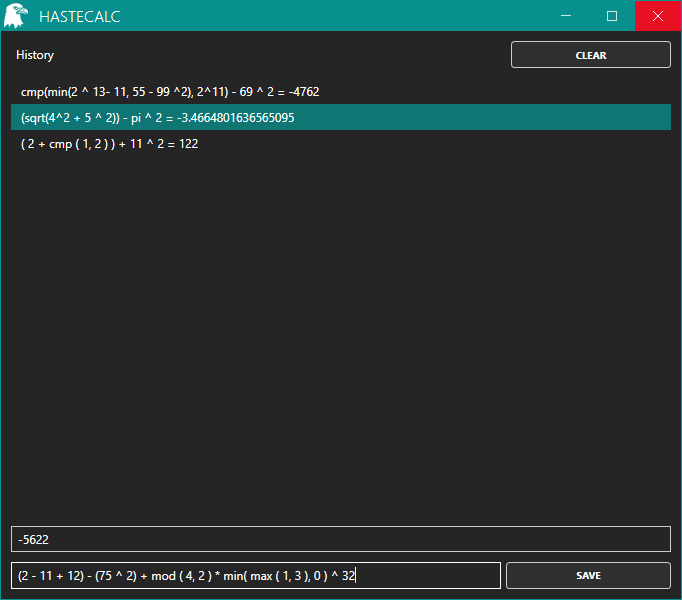Save the current expression with SAVE button
The width and height of the screenshot is (682, 600).
coord(588,575)
